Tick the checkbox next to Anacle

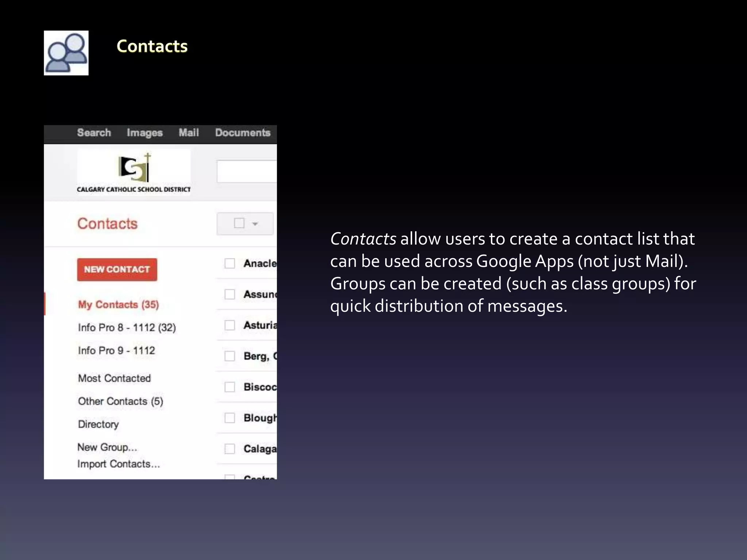click(x=230, y=263)
